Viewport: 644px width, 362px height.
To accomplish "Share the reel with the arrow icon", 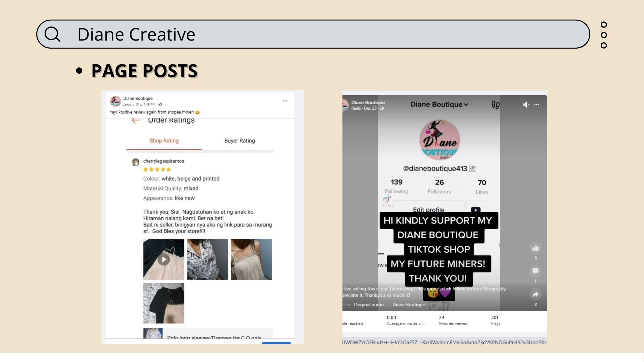I will point(535,294).
